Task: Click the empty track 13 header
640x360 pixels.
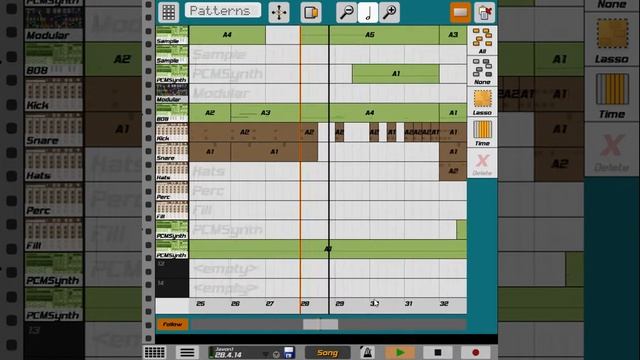Action: point(172,269)
